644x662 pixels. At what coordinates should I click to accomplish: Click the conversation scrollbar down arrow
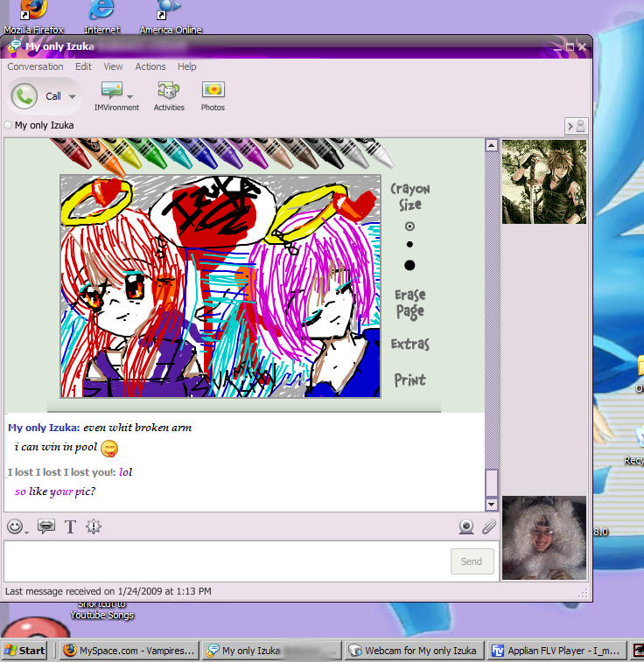point(491,504)
